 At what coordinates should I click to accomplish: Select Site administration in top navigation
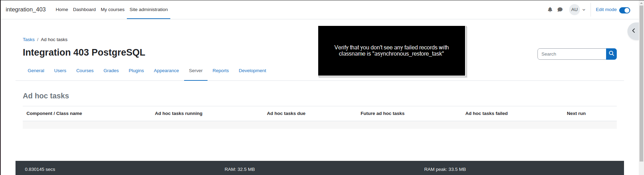click(x=149, y=10)
